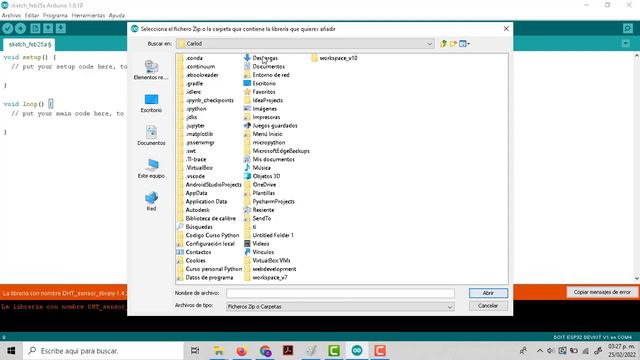The width and height of the screenshot is (640, 360).
Task: Select the VirtualBox VMs folder
Action: (267, 260)
